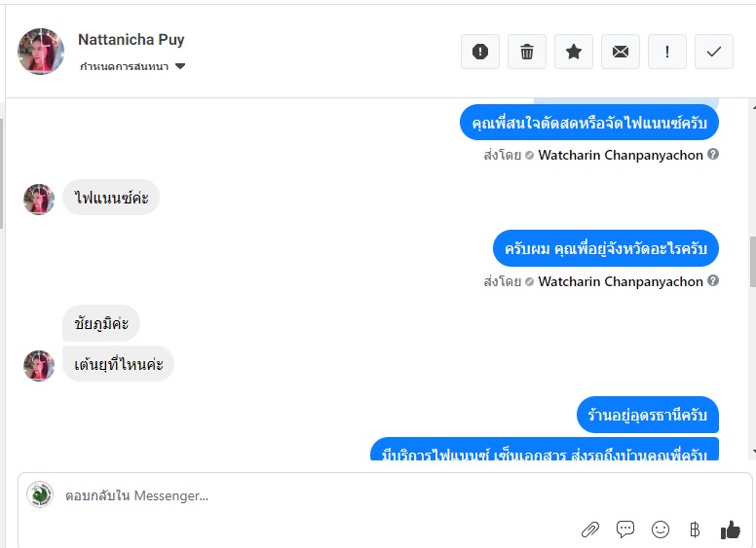
Task: Mark conversation unread with envelope icon
Action: tap(620, 52)
